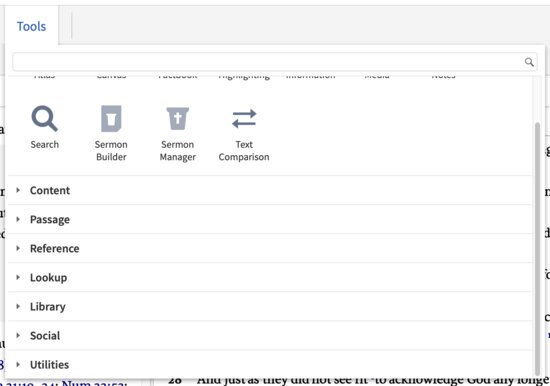Expand the Reference section
Screen dimensions: 550x386
point(270,249)
